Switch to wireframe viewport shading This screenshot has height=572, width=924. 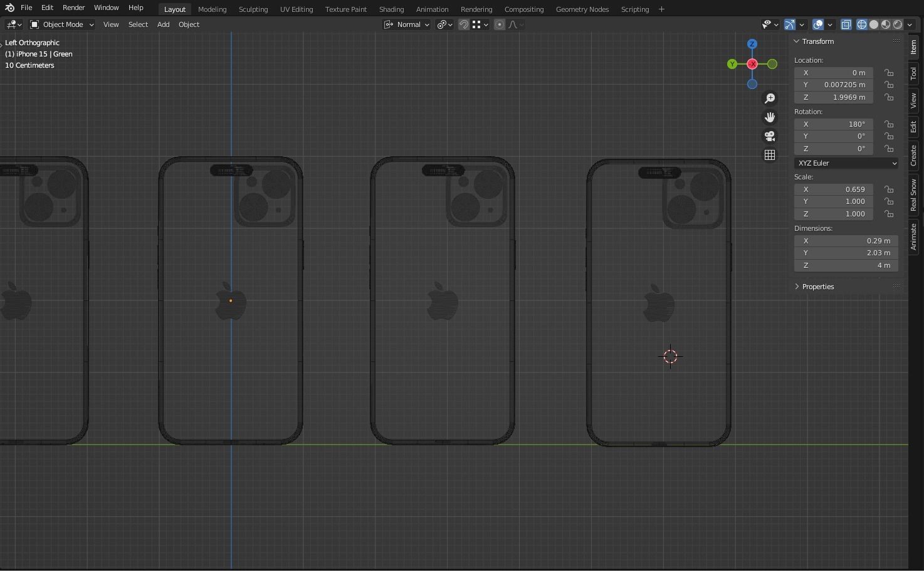pos(862,24)
